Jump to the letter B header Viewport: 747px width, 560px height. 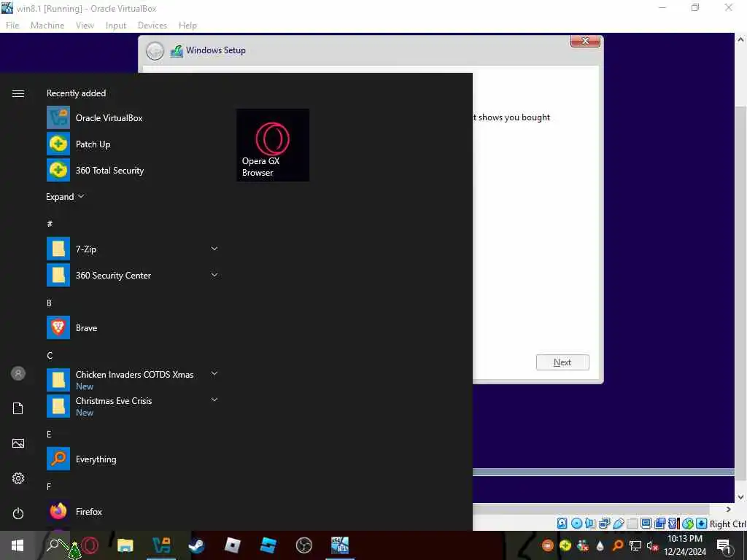pyautogui.click(x=49, y=303)
